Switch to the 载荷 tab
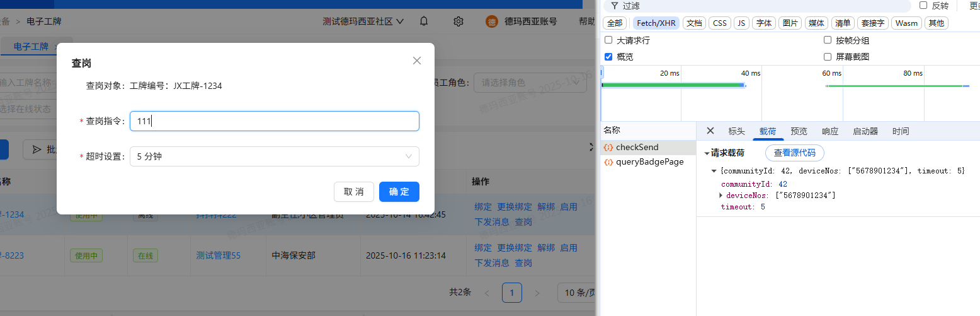The width and height of the screenshot is (980, 316). point(768,131)
